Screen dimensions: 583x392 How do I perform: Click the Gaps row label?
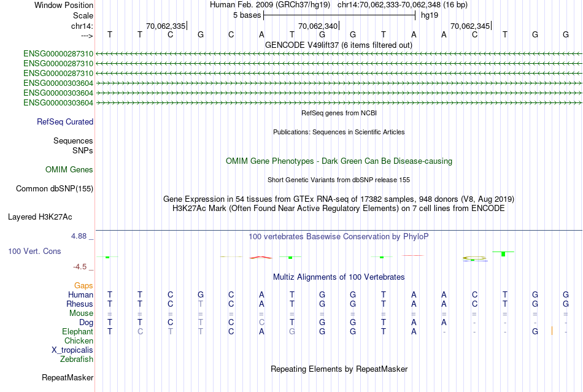pos(83,285)
